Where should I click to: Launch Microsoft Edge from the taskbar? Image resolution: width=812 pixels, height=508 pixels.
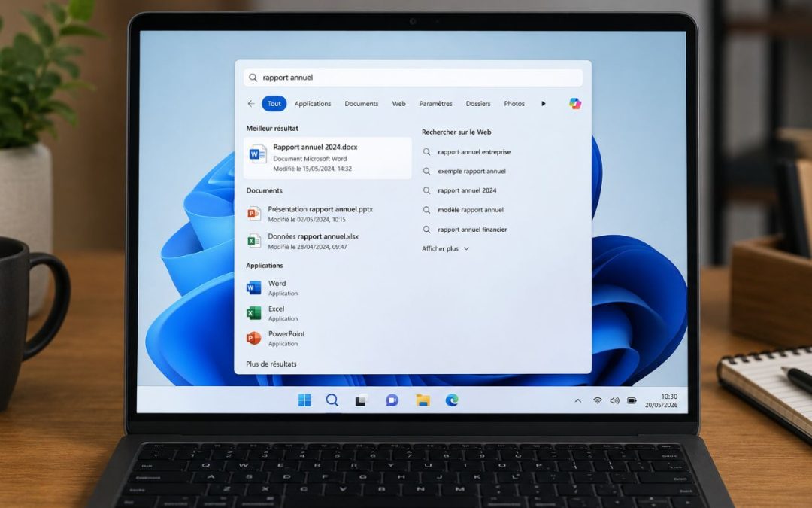tap(452, 400)
